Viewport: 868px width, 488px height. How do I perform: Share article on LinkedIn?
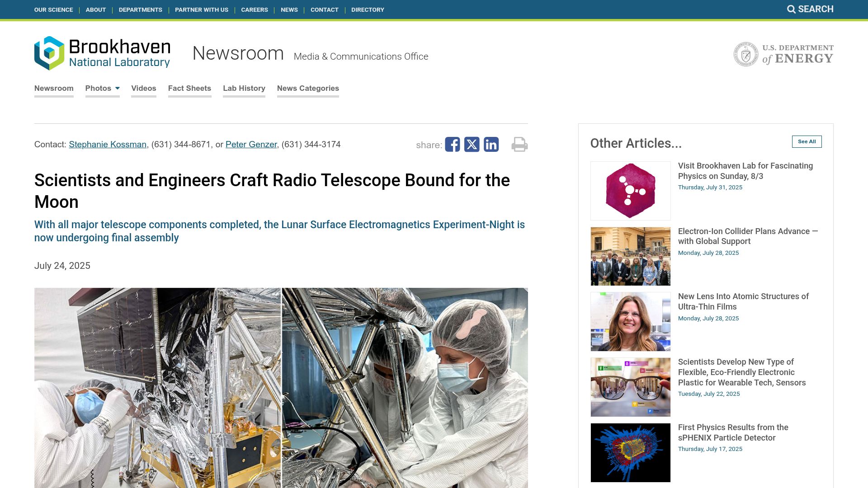click(491, 145)
